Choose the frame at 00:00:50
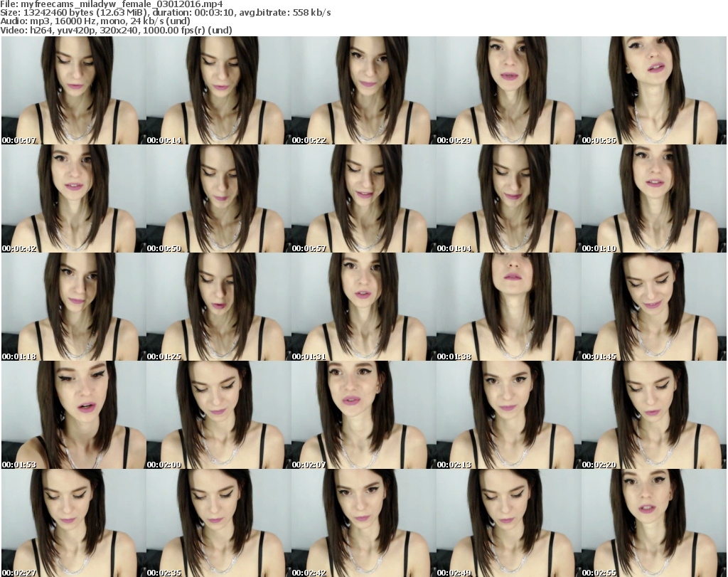728x577 pixels. pyautogui.click(x=219, y=198)
